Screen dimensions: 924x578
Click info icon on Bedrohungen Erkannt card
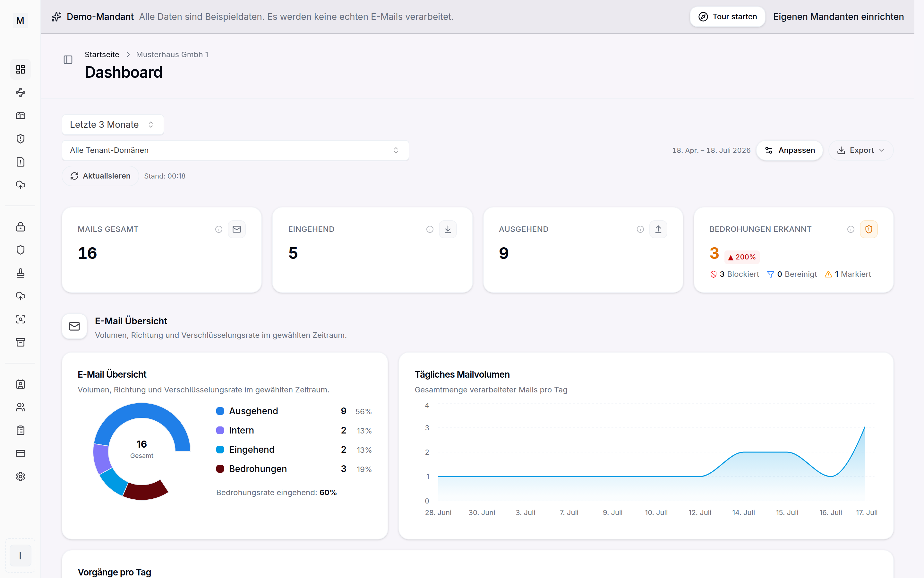[851, 229]
